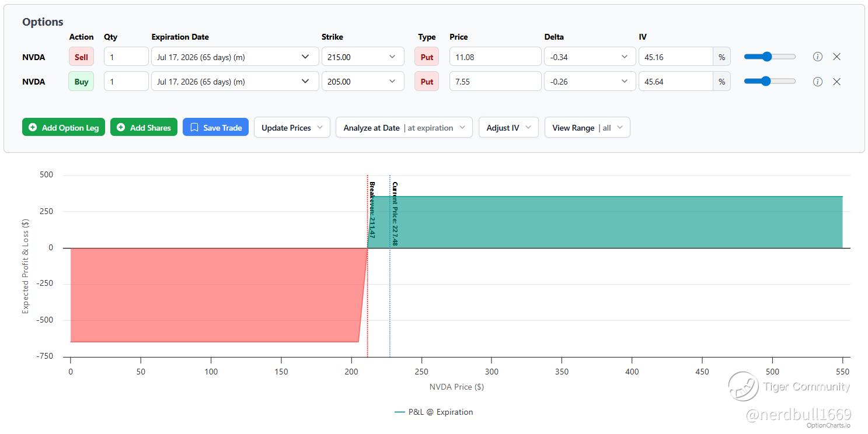Toggle Put type on the 215 strike leg
This screenshot has height=434, width=868.
coord(427,57)
